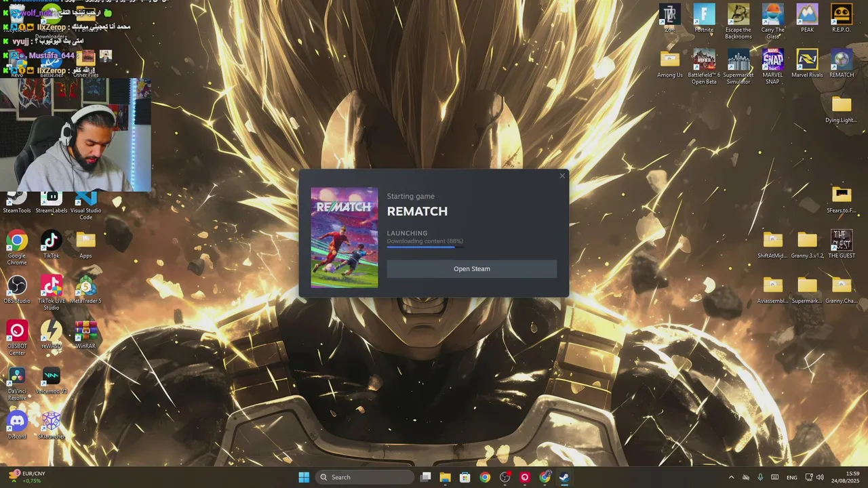The height and width of the screenshot is (488, 868).
Task: Open Task View from the taskbar
Action: click(425, 477)
